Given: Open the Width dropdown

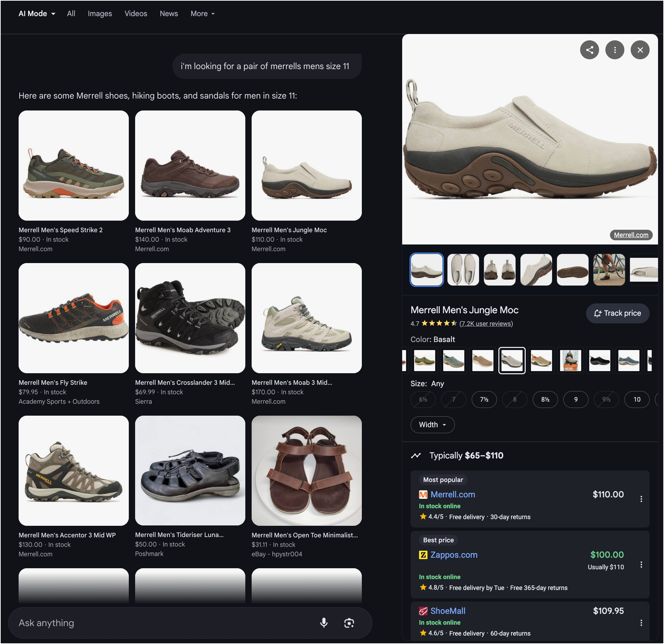Looking at the screenshot, I should 432,425.
